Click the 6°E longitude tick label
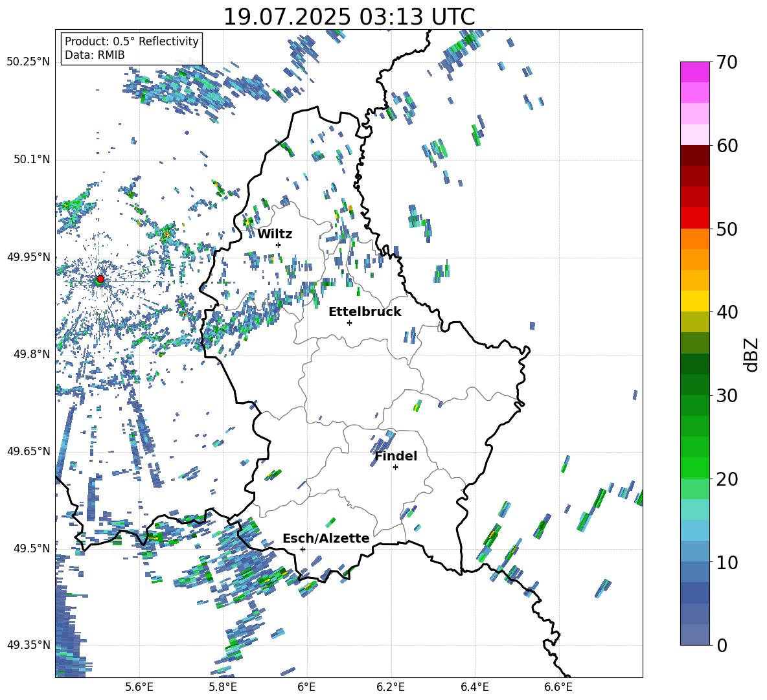This screenshot has height=700, width=767. [x=306, y=688]
